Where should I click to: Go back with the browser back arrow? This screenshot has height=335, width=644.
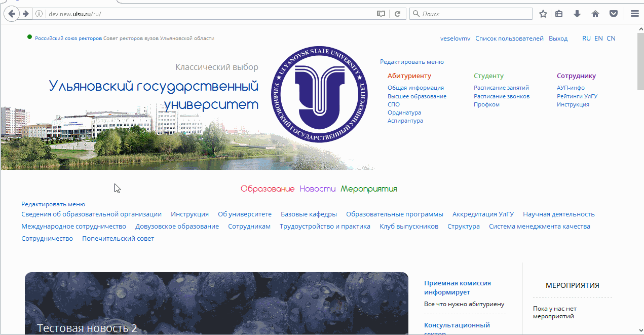12,14
